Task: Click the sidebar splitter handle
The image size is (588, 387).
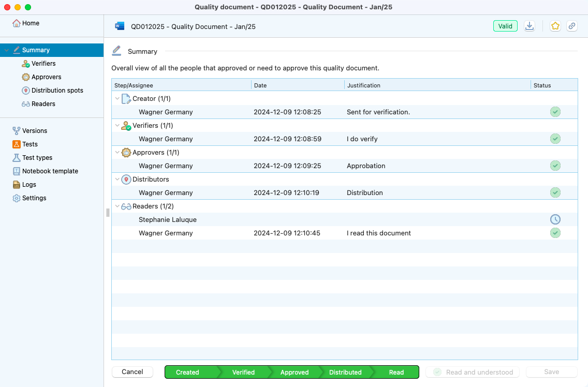Action: point(108,213)
